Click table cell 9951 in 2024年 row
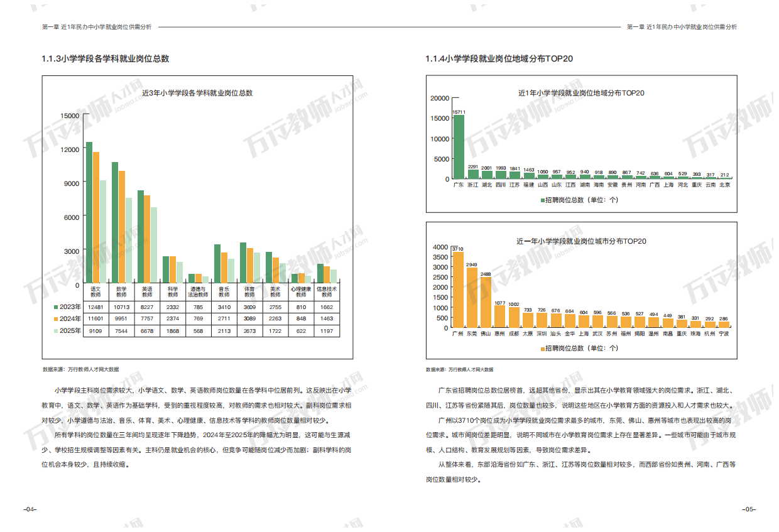The height and width of the screenshot is (532, 779). pos(121,319)
